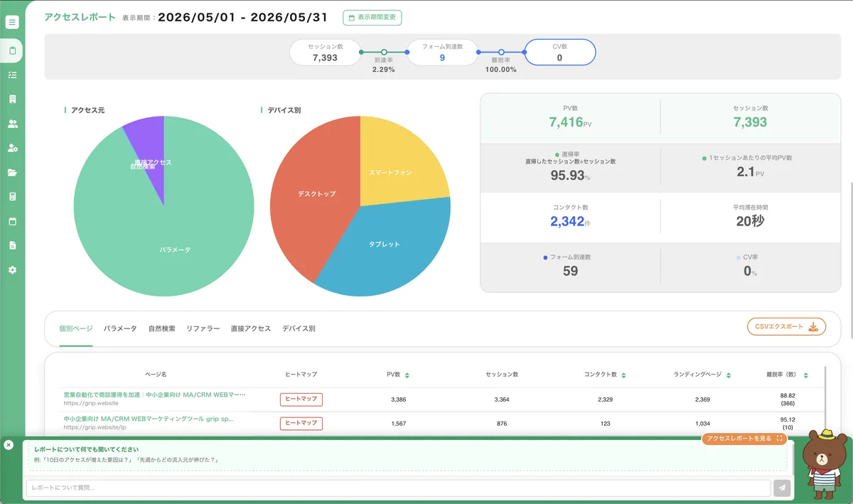Screen dimensions: 853x504
Task: Switch to the 自然検索 tab
Action: click(x=162, y=329)
